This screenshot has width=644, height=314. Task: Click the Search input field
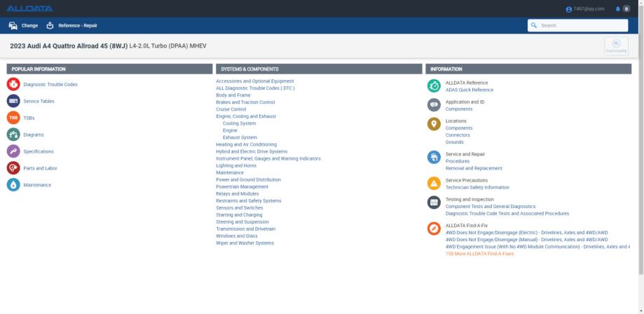point(577,25)
